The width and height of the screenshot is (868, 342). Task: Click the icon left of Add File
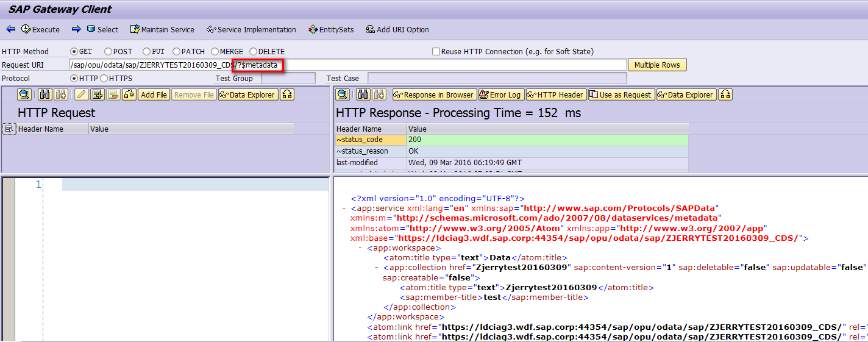[129, 94]
